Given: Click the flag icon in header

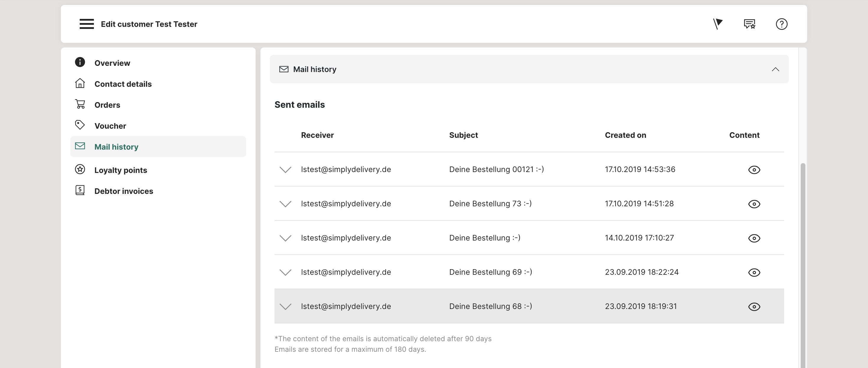Looking at the screenshot, I should pos(718,24).
